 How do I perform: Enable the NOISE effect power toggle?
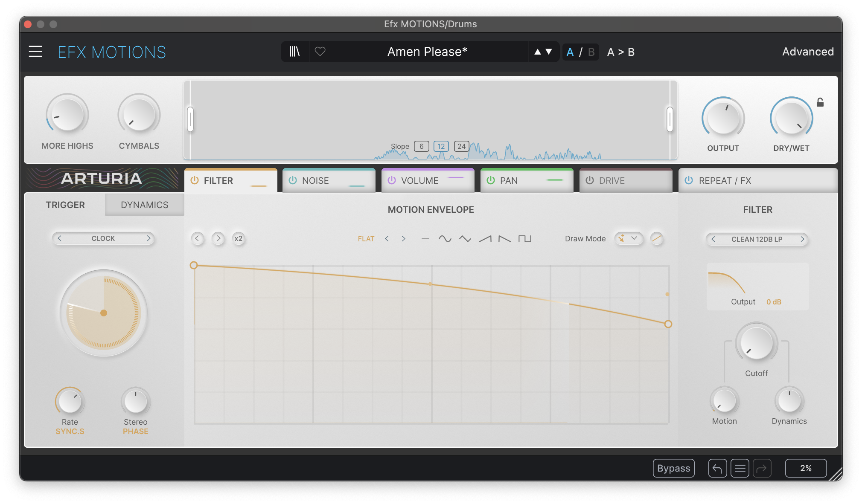293,180
